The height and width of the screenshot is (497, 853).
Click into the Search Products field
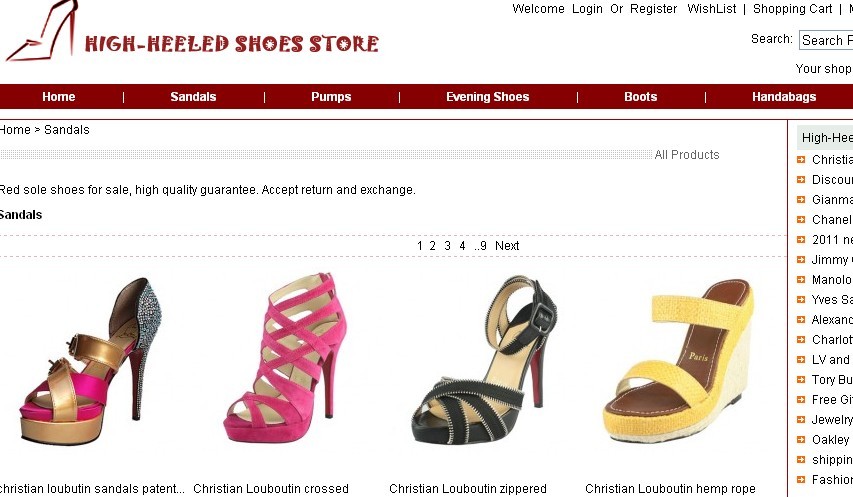click(x=826, y=40)
